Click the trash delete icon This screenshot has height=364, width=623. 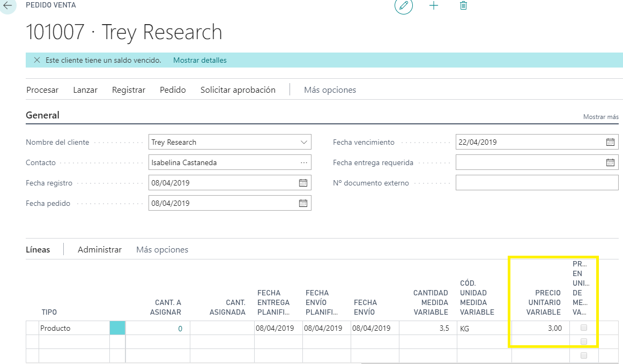pyautogui.click(x=463, y=5)
